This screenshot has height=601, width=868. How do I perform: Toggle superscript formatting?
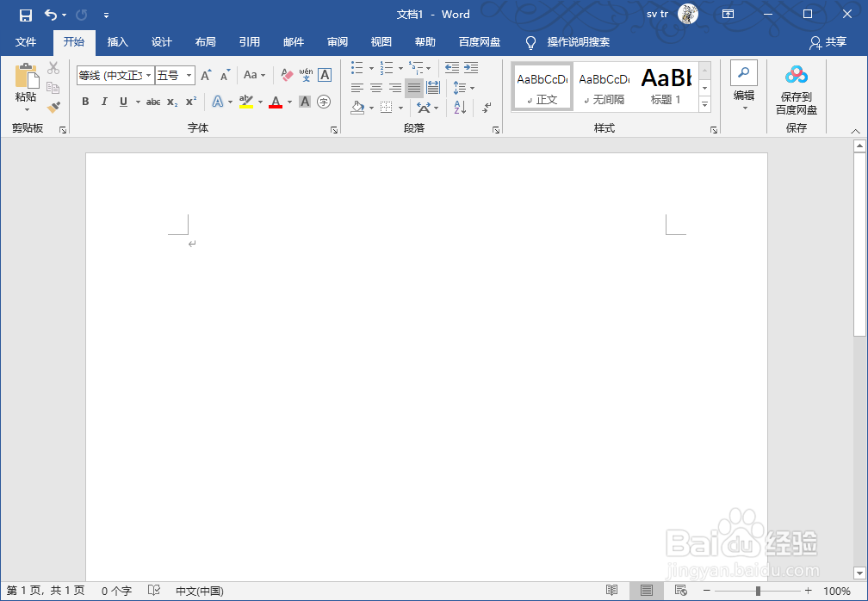click(x=191, y=102)
